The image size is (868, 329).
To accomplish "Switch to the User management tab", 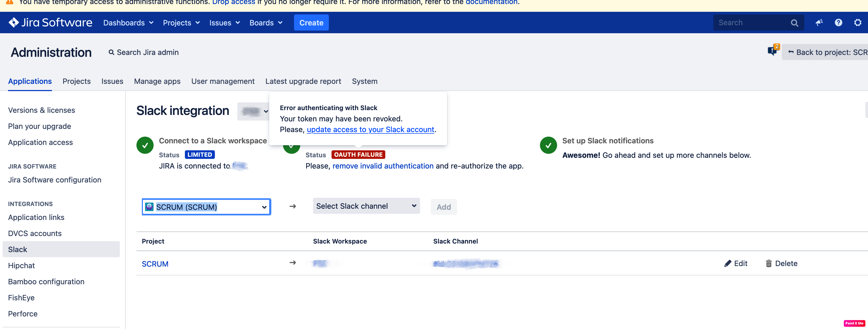I will 223,81.
